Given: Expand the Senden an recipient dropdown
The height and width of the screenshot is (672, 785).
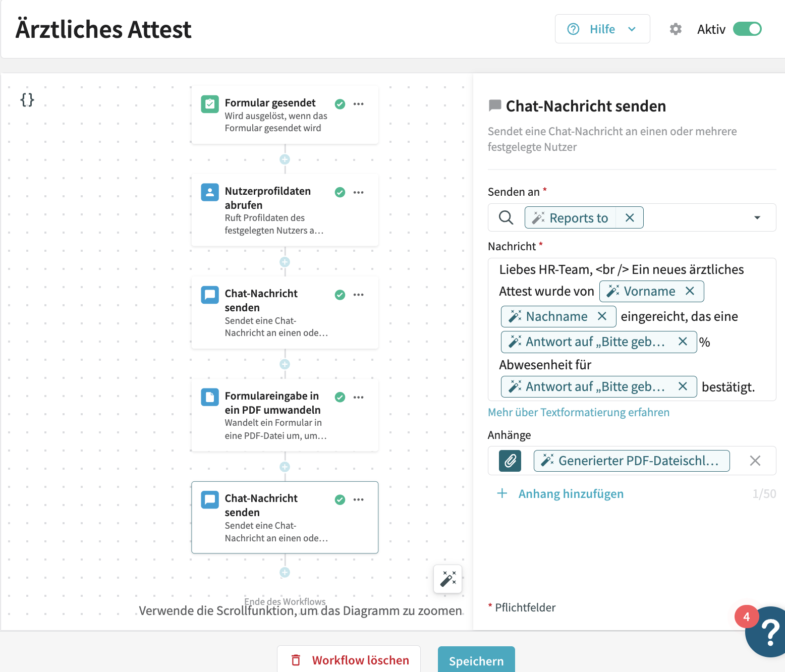Looking at the screenshot, I should point(757,218).
